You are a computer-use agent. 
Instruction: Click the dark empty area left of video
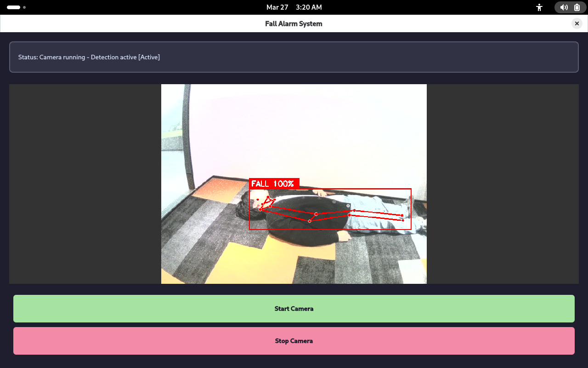(x=85, y=184)
